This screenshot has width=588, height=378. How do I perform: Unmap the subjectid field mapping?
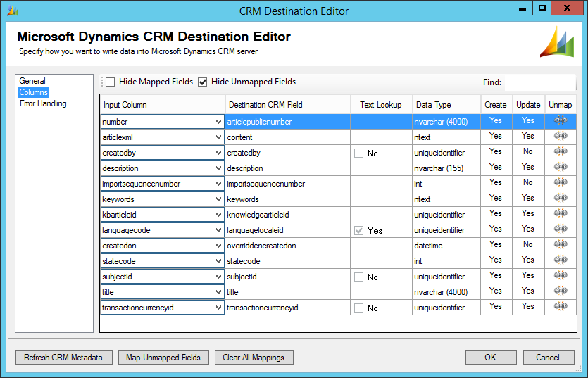(x=561, y=275)
